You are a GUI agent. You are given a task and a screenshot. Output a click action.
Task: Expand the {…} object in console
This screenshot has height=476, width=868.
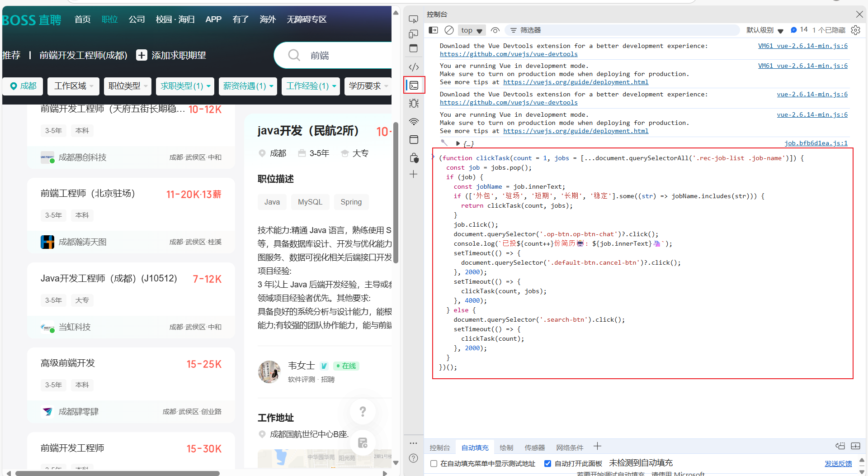458,144
